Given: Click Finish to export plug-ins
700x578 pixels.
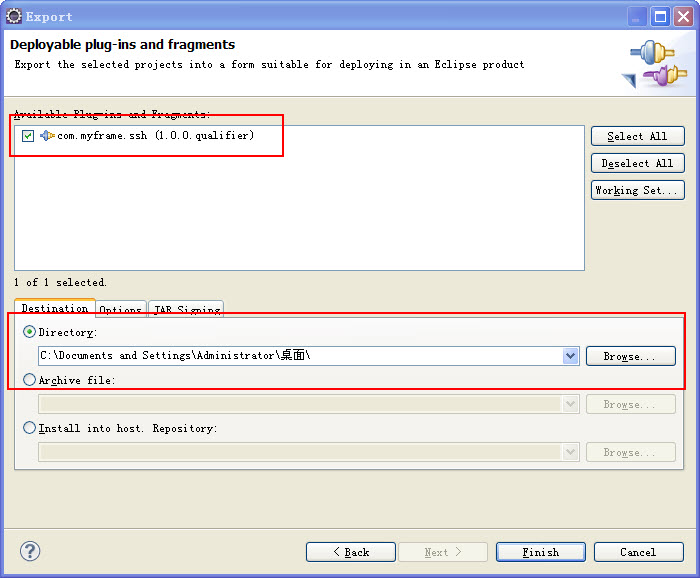Looking at the screenshot, I should [541, 552].
